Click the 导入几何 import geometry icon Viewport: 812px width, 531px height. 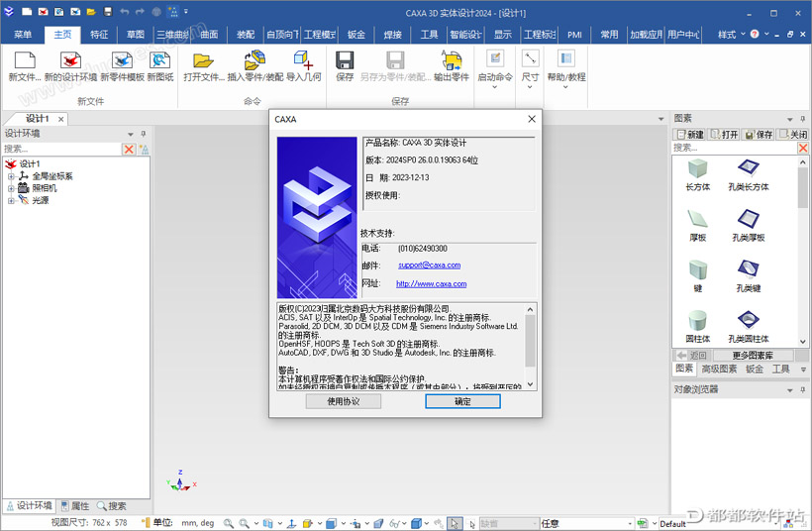coord(303,60)
